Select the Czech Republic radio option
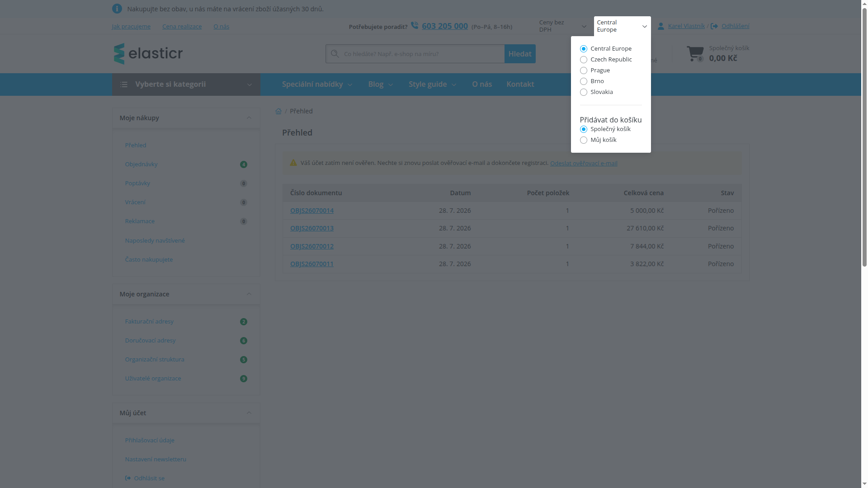 (584, 60)
